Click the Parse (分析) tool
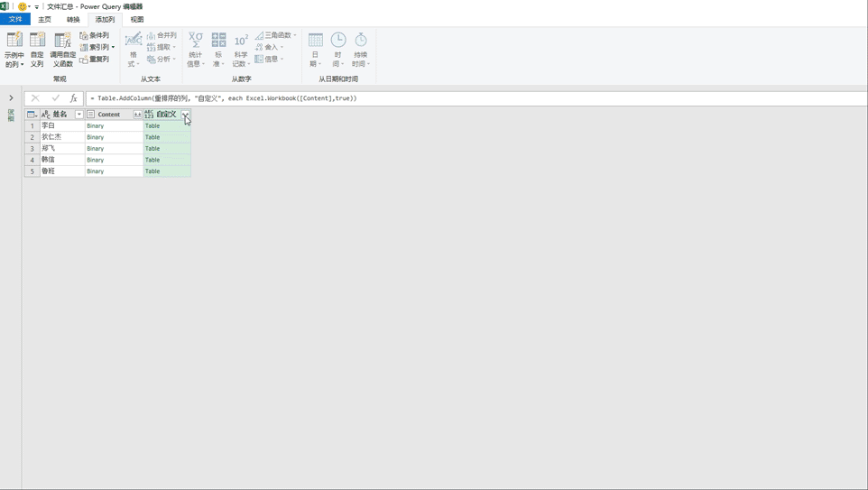Image resolution: width=868 pixels, height=490 pixels. (162, 60)
